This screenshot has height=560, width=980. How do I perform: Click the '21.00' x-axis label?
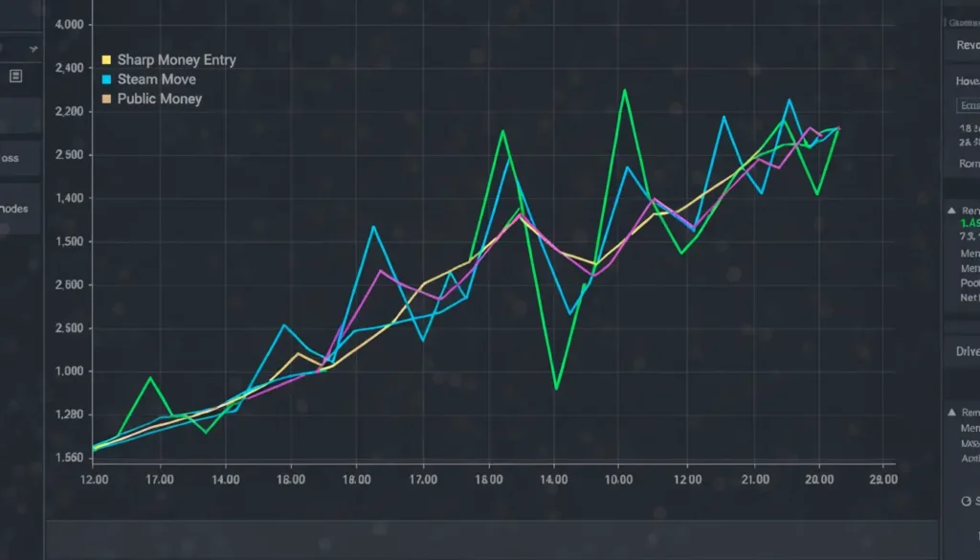(x=755, y=480)
